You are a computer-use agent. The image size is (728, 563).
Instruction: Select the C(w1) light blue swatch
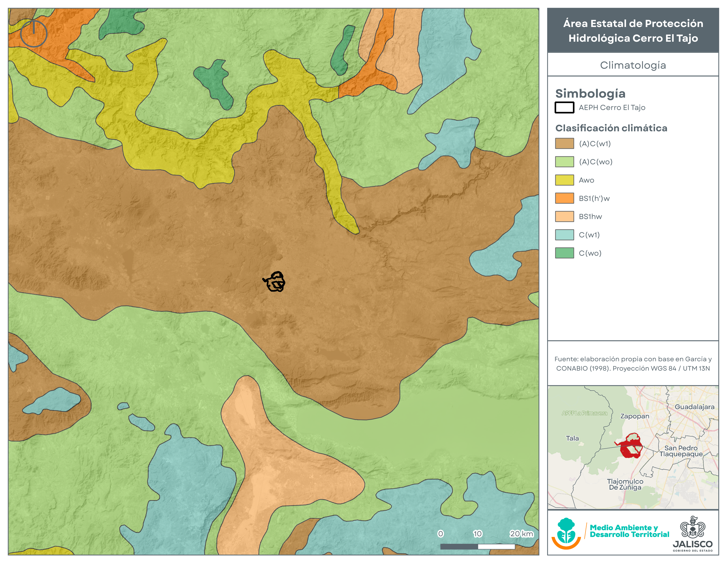[564, 235]
